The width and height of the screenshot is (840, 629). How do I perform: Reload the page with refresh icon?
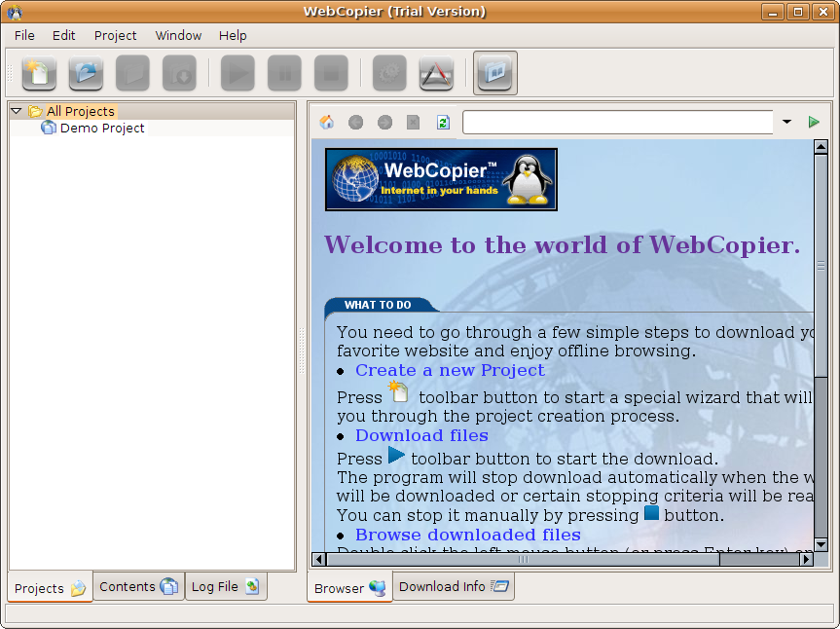443,123
